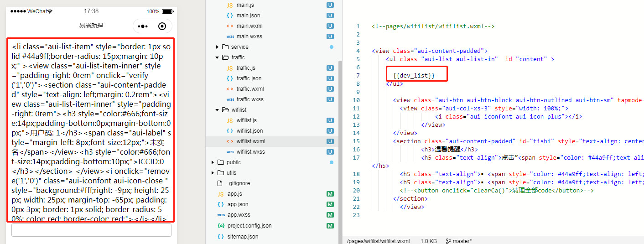Click the traffic.json file icon
Image resolution: width=644 pixels, height=244 pixels.
tap(230, 78)
